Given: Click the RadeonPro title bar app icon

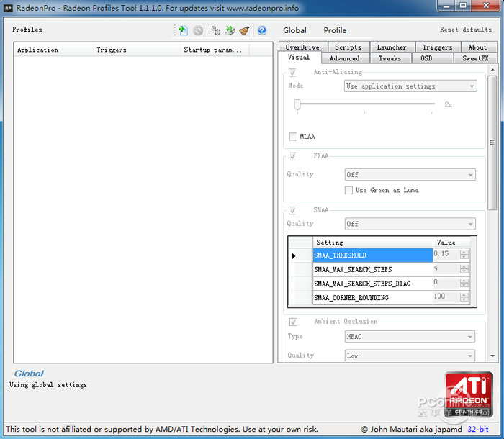Looking at the screenshot, I should click(x=8, y=8).
